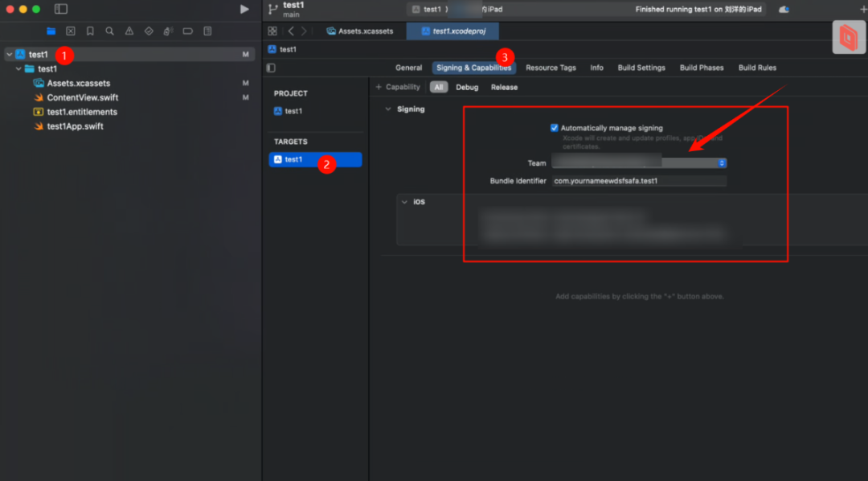
Task: Open the Breakpoint navigator icon
Action: pos(187,31)
